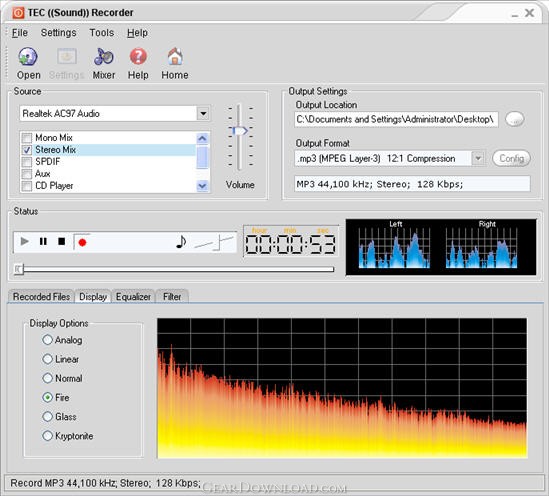The height and width of the screenshot is (496, 549).
Task: Click the greyed Settings toolbar icon
Action: [x=67, y=56]
